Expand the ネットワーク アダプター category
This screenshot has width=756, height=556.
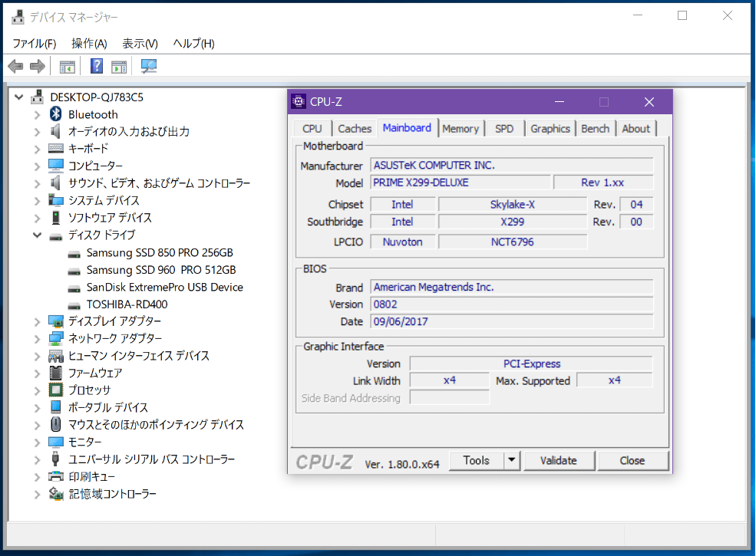click(37, 339)
